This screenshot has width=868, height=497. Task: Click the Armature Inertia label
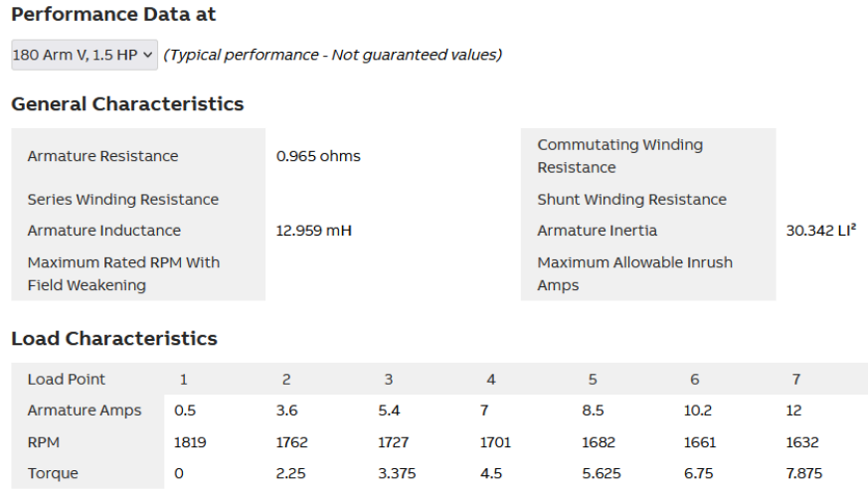click(x=597, y=231)
